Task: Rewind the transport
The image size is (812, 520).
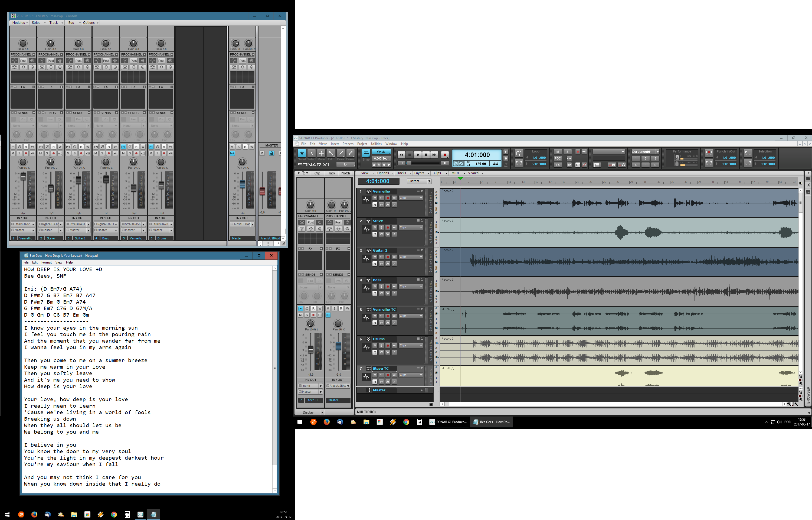Action: 401,155
